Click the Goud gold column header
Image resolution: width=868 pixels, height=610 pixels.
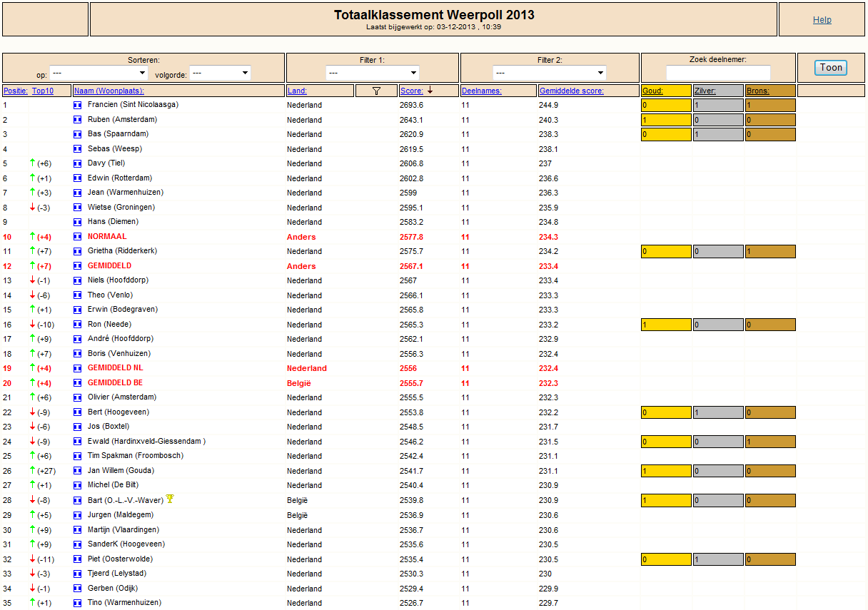tap(652, 91)
